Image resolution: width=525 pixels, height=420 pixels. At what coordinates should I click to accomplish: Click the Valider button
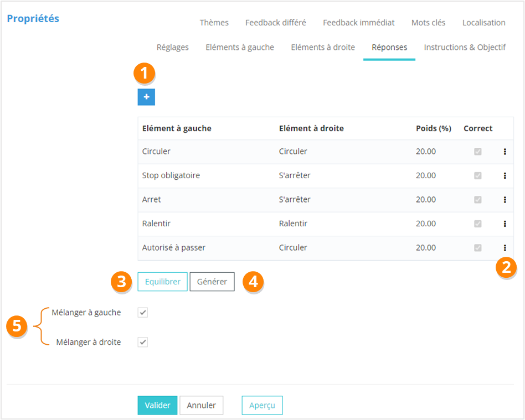pyautogui.click(x=157, y=405)
